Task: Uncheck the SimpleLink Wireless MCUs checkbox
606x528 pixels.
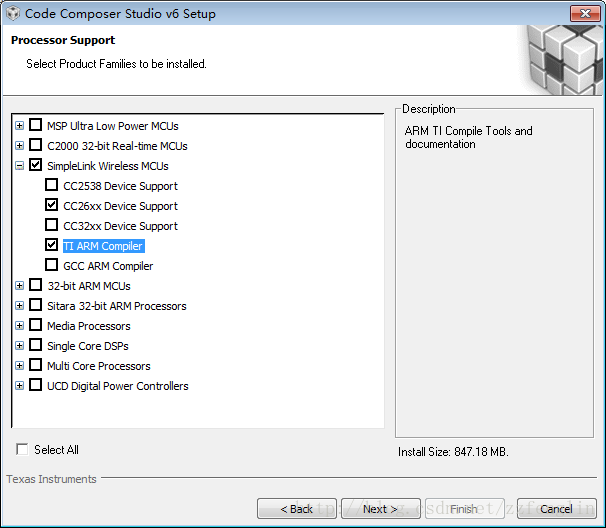Action: (36, 165)
